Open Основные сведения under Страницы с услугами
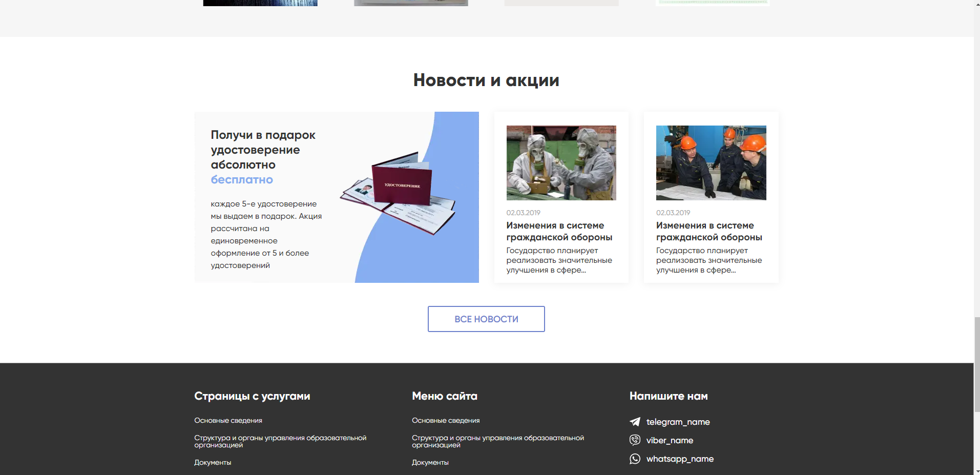This screenshot has height=475, width=980. coord(228,420)
